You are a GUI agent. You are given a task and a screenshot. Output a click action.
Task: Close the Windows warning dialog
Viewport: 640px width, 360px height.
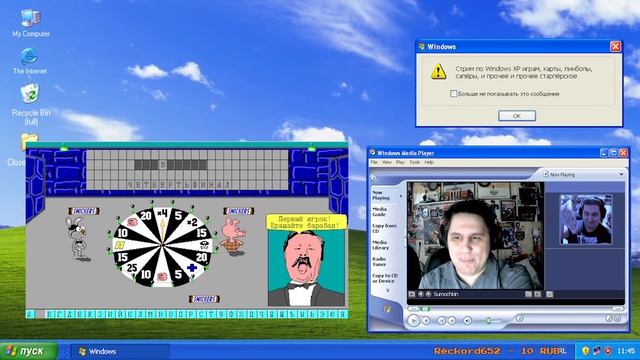point(616,47)
